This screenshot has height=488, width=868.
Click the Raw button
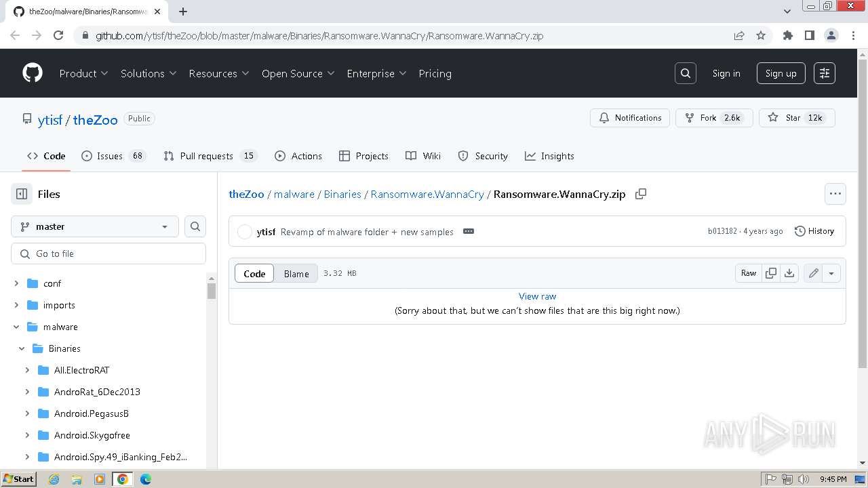pos(749,273)
